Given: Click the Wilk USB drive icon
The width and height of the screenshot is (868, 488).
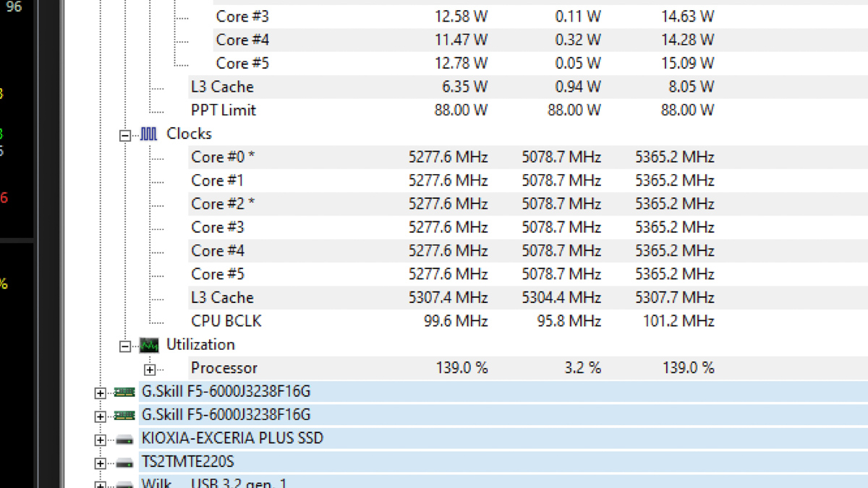Looking at the screenshot, I should pos(124,484).
